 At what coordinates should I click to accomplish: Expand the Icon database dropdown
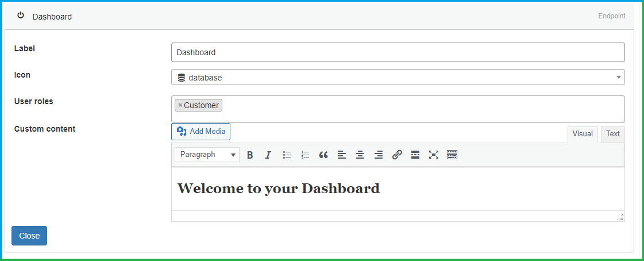pos(398,77)
